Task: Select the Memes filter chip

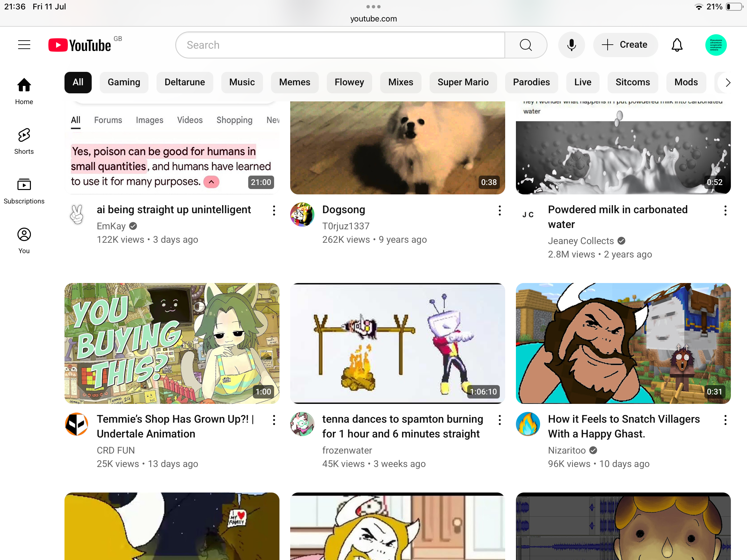Action: 295,82
